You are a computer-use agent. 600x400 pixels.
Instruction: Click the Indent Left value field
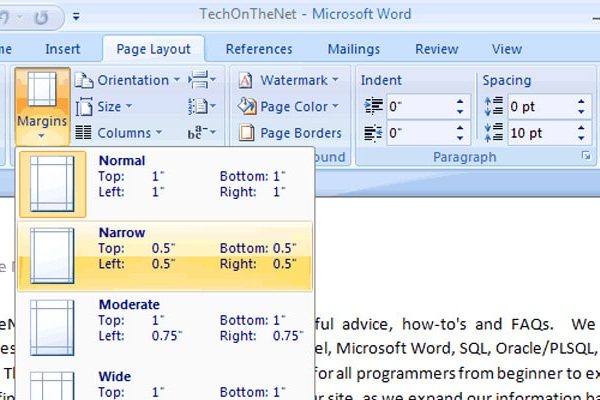point(420,106)
